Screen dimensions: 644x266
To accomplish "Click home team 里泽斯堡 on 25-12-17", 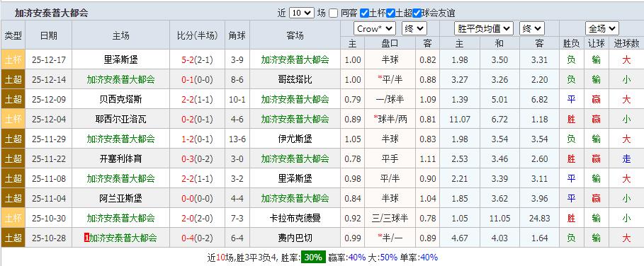I will tap(120, 60).
